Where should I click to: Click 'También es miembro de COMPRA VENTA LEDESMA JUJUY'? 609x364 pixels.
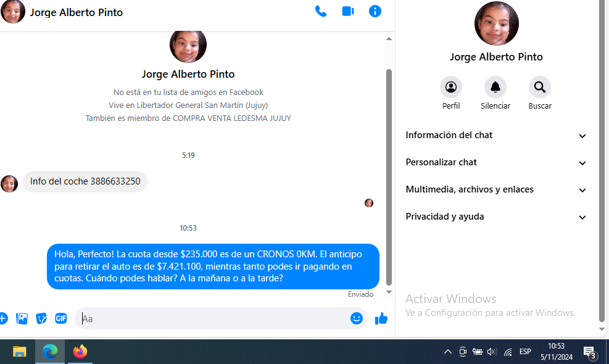coord(188,118)
